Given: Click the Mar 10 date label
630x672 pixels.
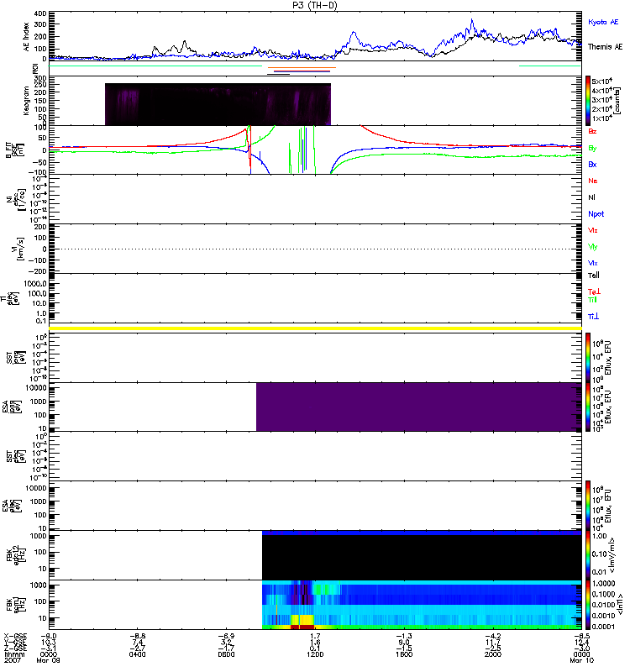Looking at the screenshot, I should (581, 660).
